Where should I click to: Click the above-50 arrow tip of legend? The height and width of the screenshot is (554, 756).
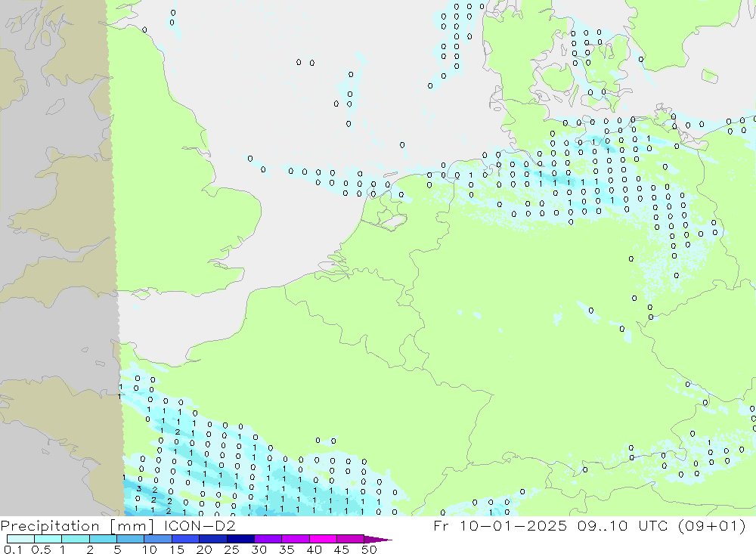379,540
